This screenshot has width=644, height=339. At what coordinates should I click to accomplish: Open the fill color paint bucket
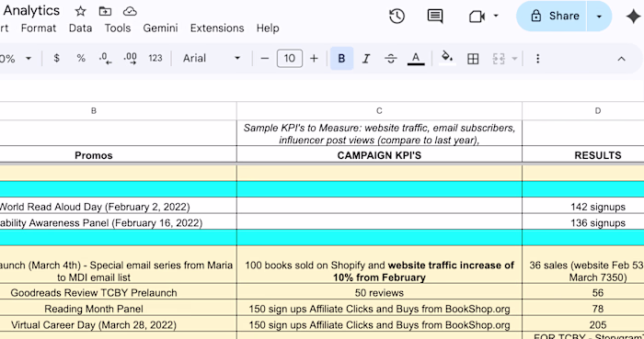447,58
